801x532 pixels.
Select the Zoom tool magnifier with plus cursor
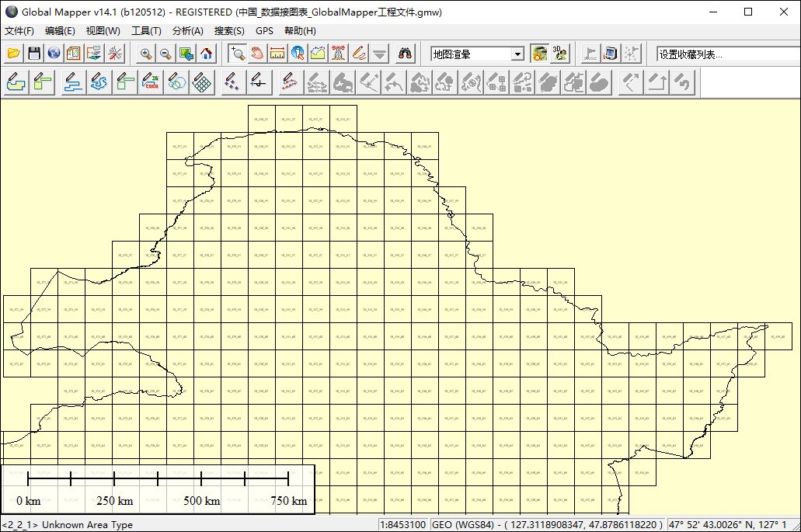238,54
